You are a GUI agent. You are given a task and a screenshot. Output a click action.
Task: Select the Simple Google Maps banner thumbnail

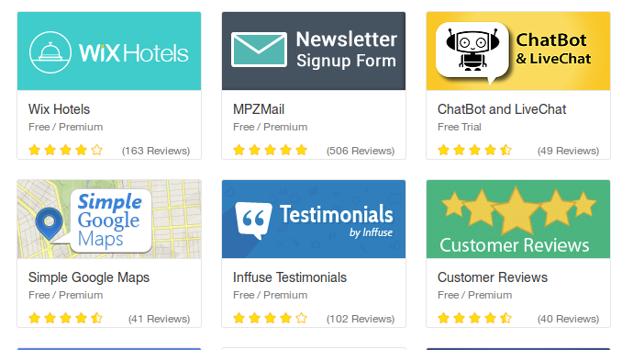tap(109, 220)
